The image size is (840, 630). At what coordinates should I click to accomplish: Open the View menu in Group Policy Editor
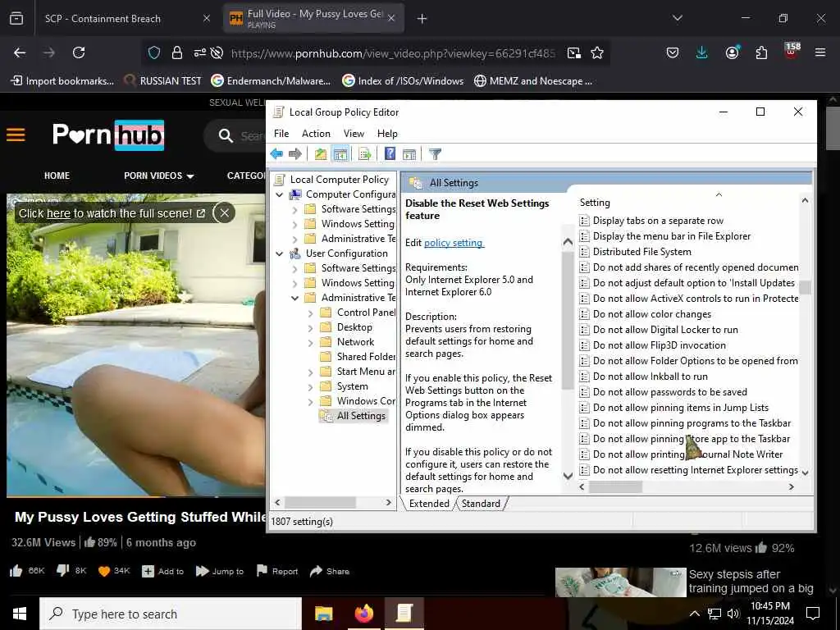pyautogui.click(x=354, y=134)
